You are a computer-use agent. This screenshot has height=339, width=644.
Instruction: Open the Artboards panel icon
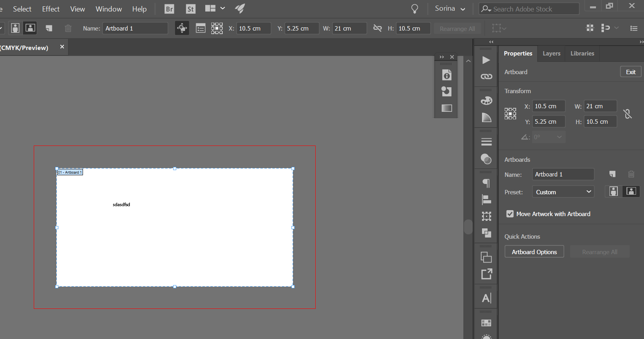486,257
